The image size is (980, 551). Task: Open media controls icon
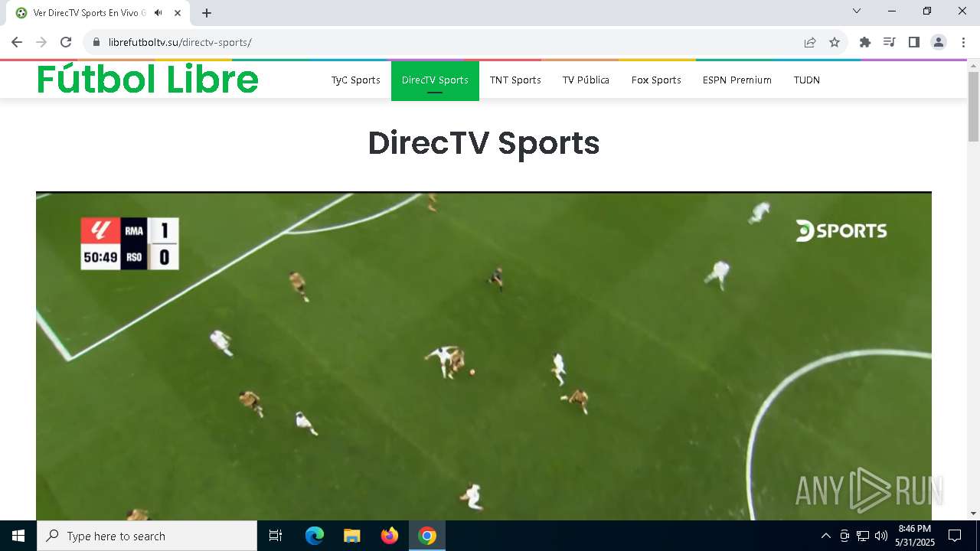pyautogui.click(x=890, y=42)
